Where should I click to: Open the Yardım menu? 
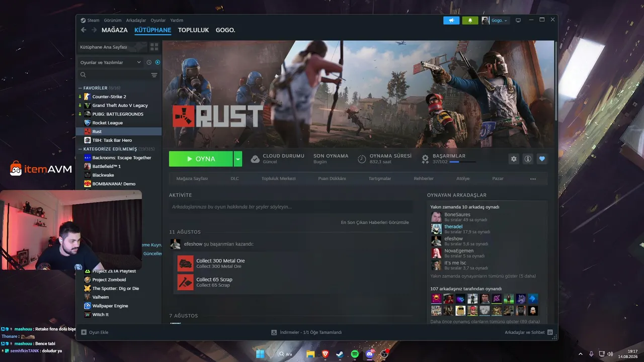[177, 21]
